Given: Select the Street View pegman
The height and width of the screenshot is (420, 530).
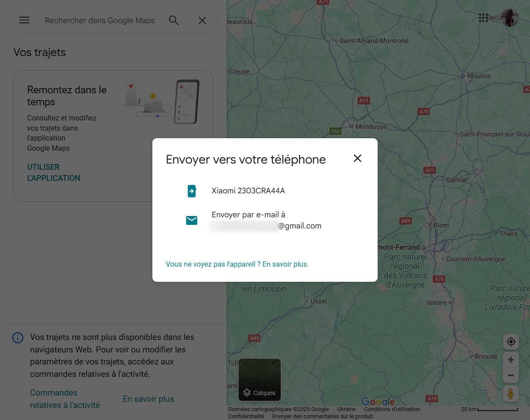Looking at the screenshot, I should pos(511,394).
